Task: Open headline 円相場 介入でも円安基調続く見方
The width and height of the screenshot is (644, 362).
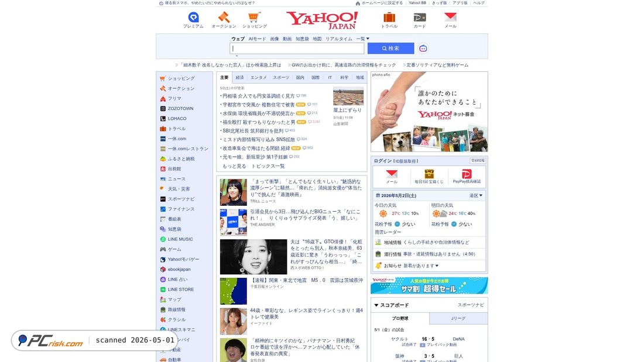Action: coord(258,96)
